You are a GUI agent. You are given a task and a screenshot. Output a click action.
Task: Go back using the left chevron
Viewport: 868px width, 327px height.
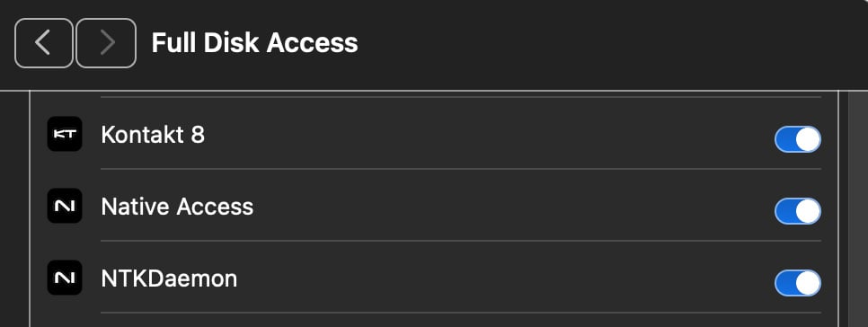44,43
